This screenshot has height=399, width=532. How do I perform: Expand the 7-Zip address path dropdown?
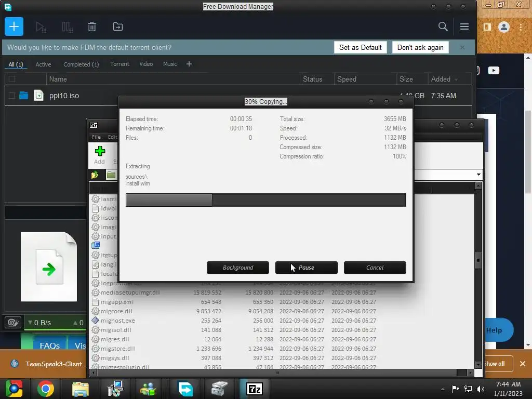[478, 175]
